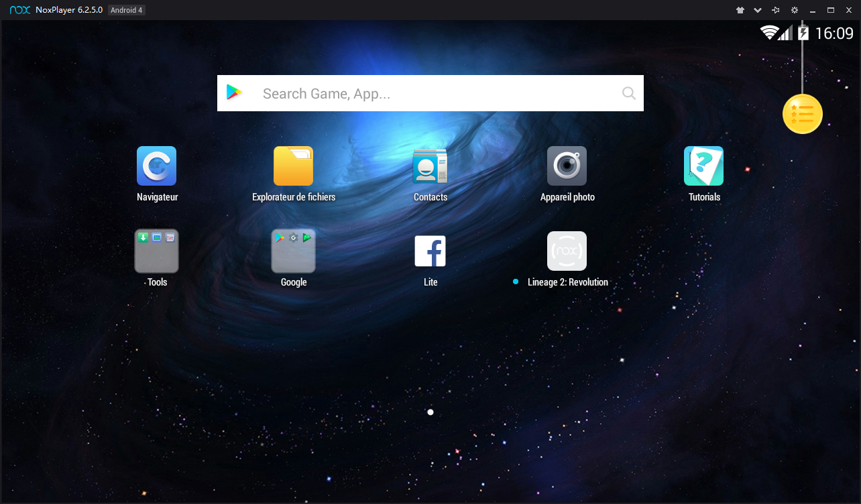The image size is (861, 504).
Task: Tap the Wi-Fi status icon
Action: (x=768, y=33)
